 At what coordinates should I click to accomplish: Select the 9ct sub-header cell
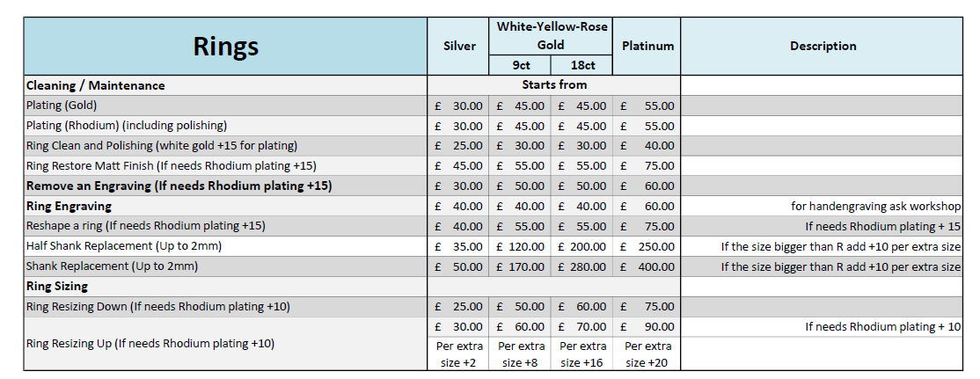tap(520, 65)
